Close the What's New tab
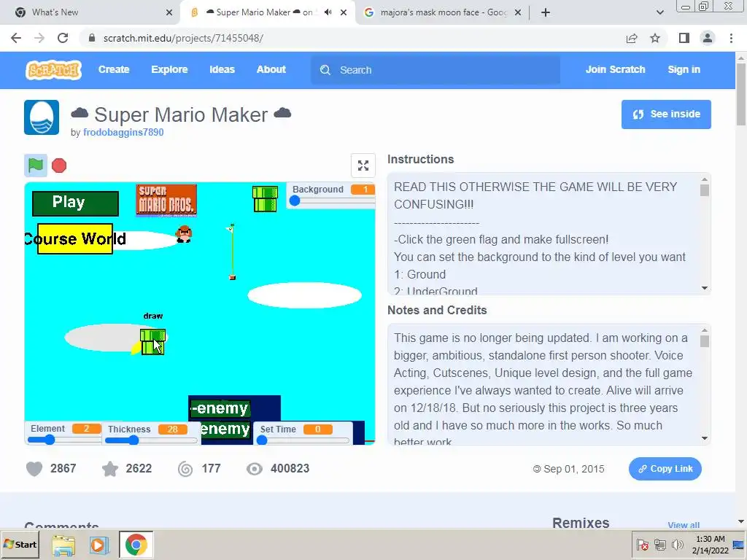 pos(169,12)
